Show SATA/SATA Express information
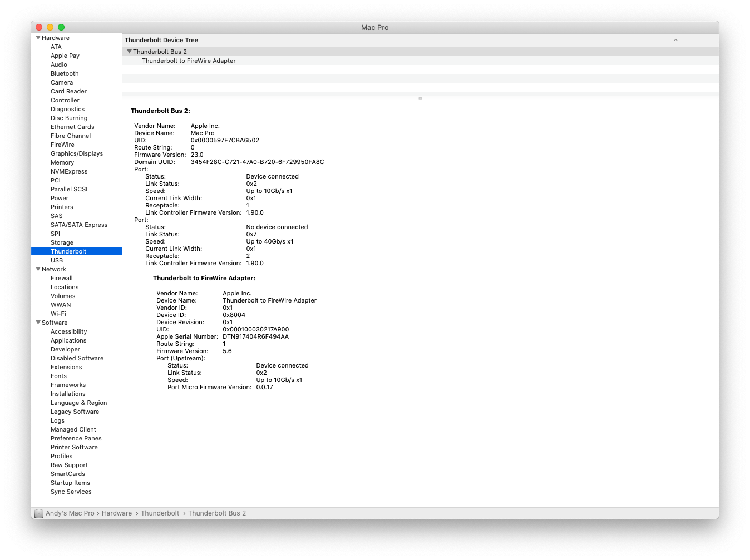This screenshot has height=560, width=750. coord(79,225)
